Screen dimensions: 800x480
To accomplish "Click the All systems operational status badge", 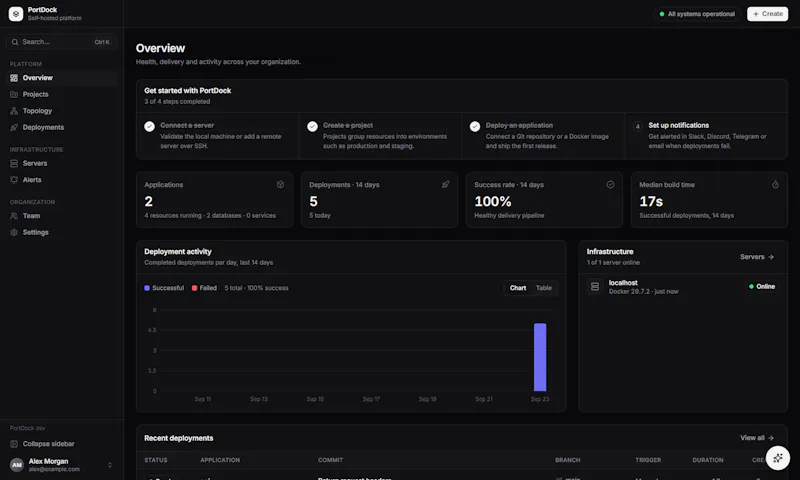I will pyautogui.click(x=696, y=14).
